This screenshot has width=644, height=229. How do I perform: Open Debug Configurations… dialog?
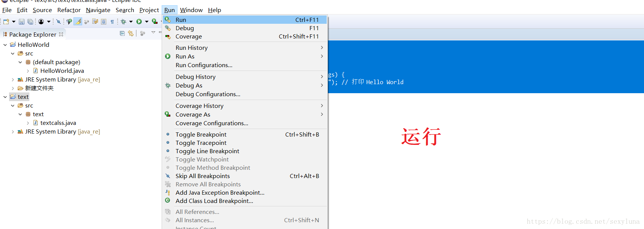[245, 94]
